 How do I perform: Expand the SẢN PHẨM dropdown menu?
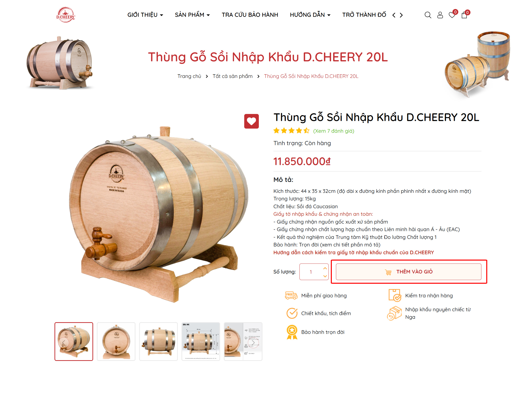(x=192, y=15)
